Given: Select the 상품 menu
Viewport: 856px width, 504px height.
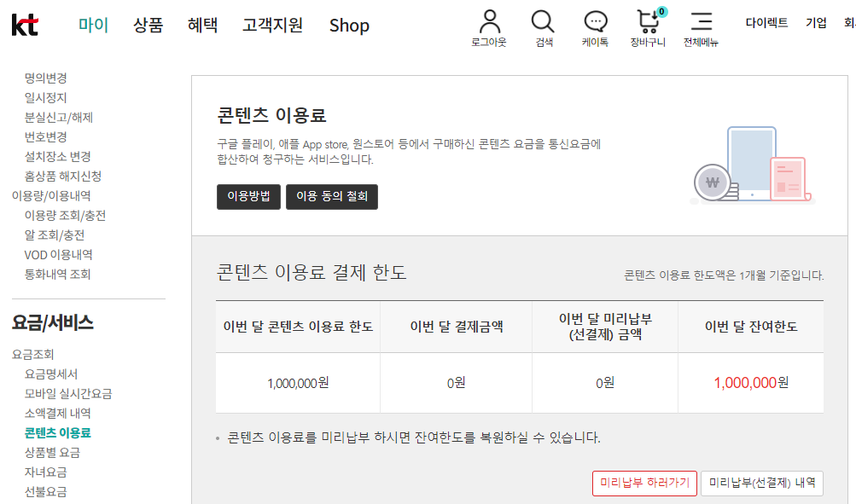Looking at the screenshot, I should click(x=148, y=25).
